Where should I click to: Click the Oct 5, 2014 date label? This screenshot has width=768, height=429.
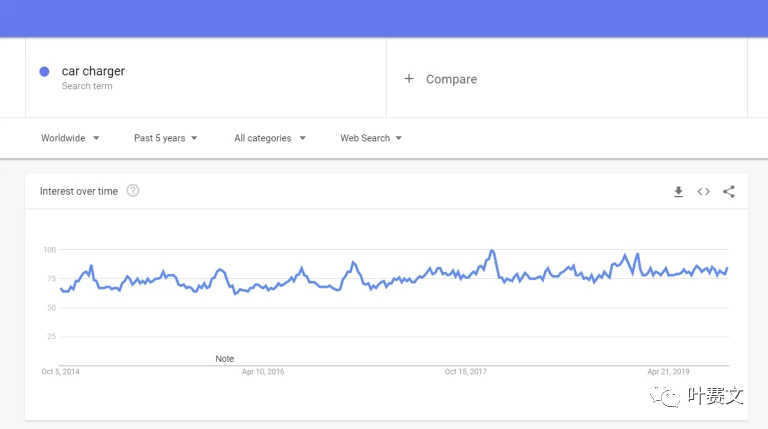coord(60,372)
